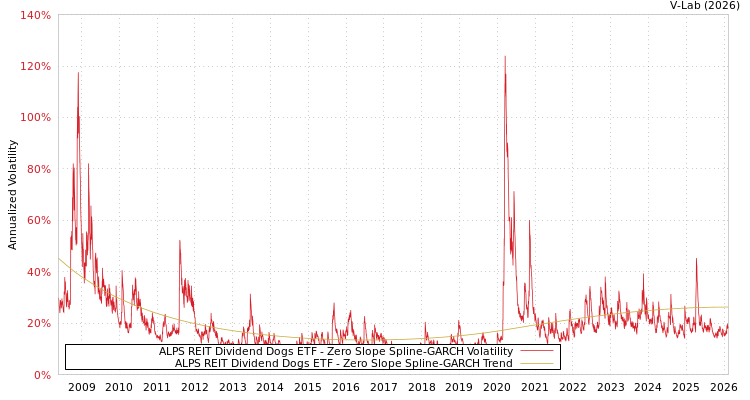
Task: Click the 2026 x-axis label
Action: (724, 387)
